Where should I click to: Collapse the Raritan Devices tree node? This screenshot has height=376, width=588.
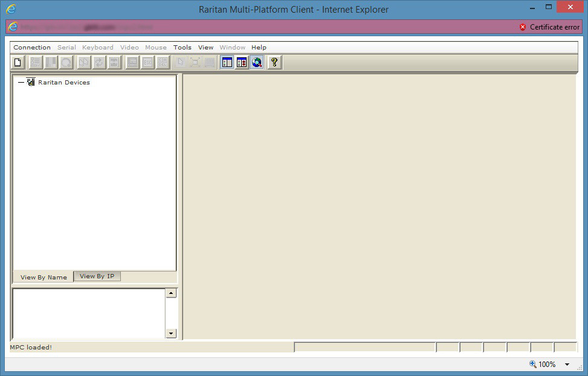tap(21, 83)
